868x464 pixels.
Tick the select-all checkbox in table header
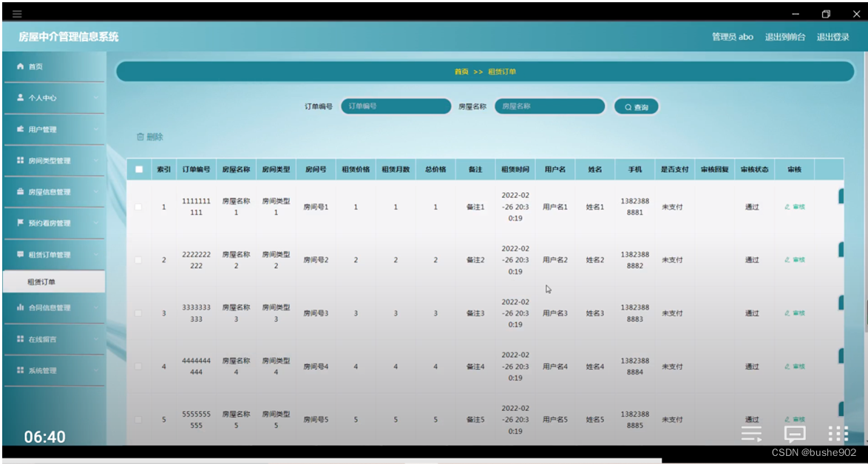(x=139, y=170)
